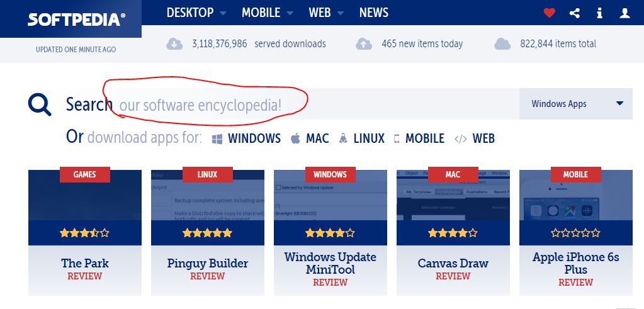Click the items total cloud icon

click(x=502, y=44)
